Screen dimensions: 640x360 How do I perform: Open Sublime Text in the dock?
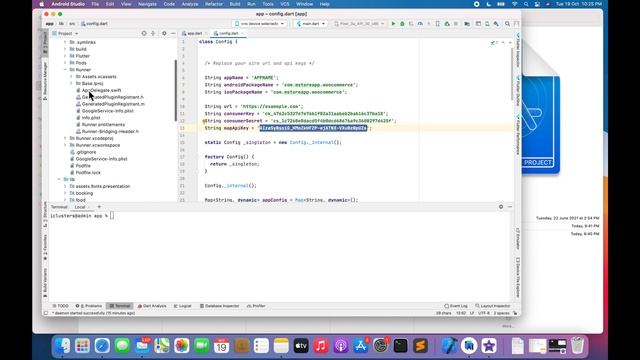[420, 346]
